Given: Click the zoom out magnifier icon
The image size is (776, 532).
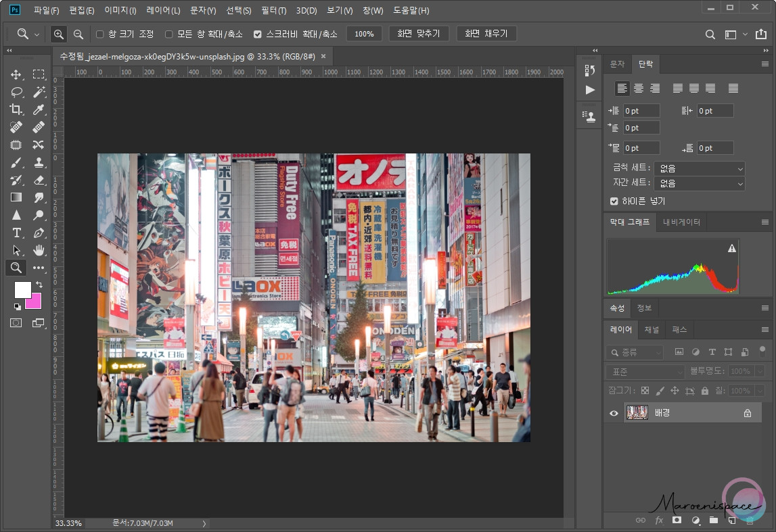Looking at the screenshot, I should click(x=78, y=34).
